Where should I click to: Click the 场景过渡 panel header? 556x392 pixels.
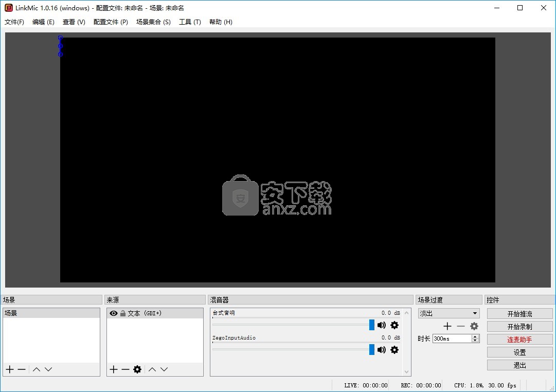click(449, 300)
